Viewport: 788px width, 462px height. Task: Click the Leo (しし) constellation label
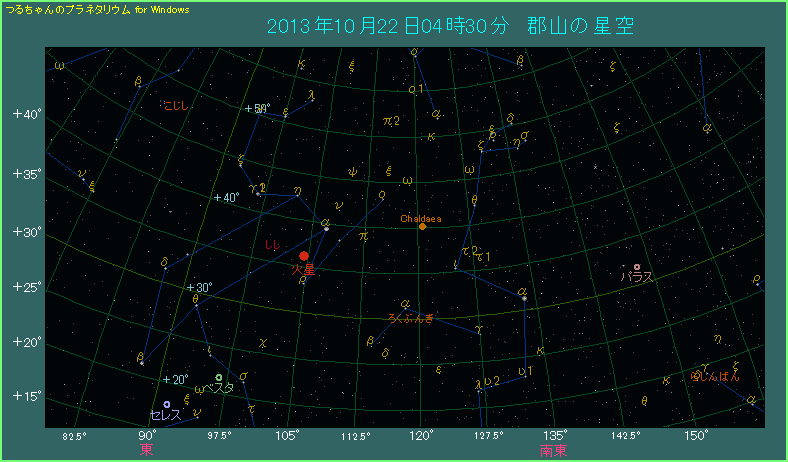(x=271, y=245)
